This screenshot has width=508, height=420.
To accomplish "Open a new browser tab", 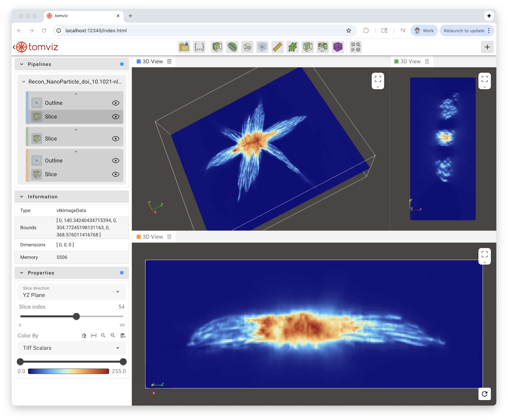I will point(130,16).
